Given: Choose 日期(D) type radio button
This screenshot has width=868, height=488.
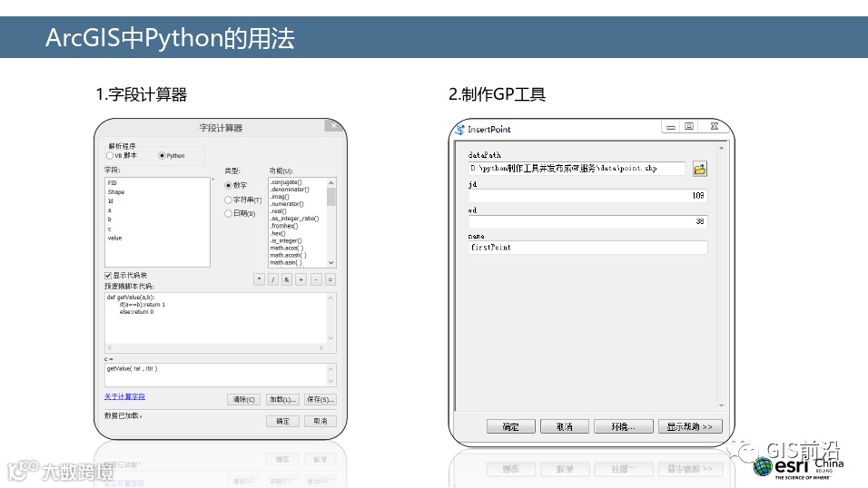Looking at the screenshot, I should (228, 213).
